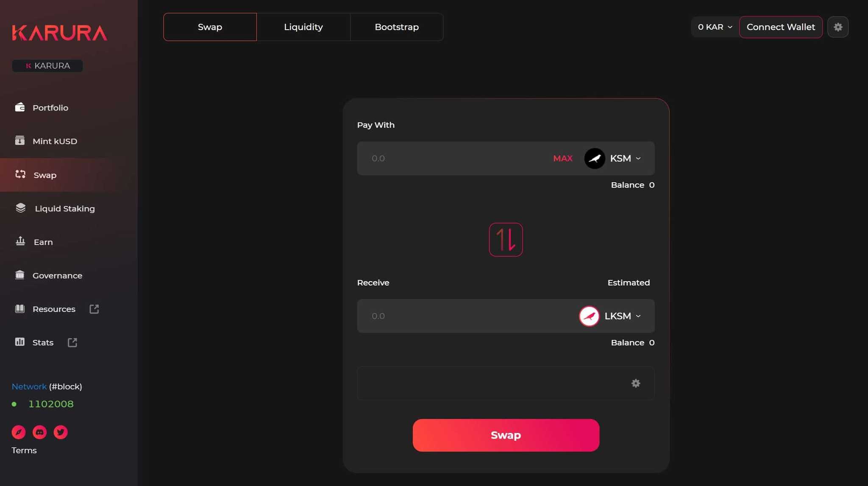Toggle the top-right settings gear icon
This screenshot has width=868, height=486.
(838, 27)
